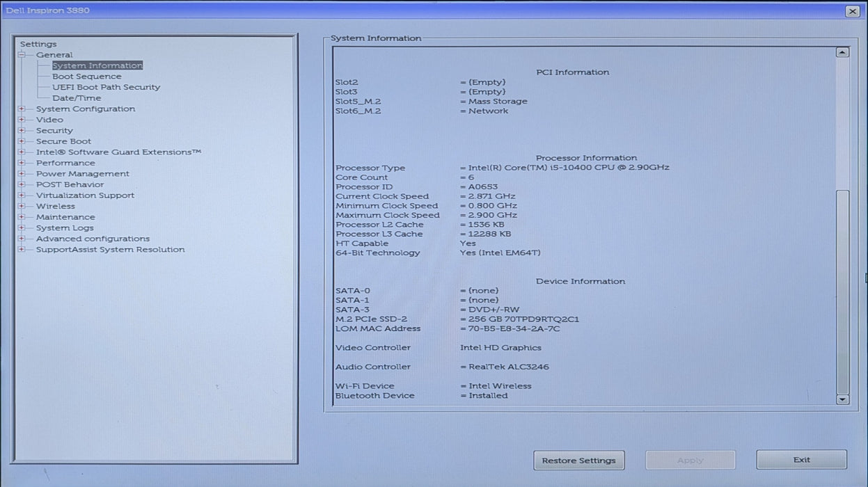868x487 pixels.
Task: Open Date/Time settings
Action: 77,98
